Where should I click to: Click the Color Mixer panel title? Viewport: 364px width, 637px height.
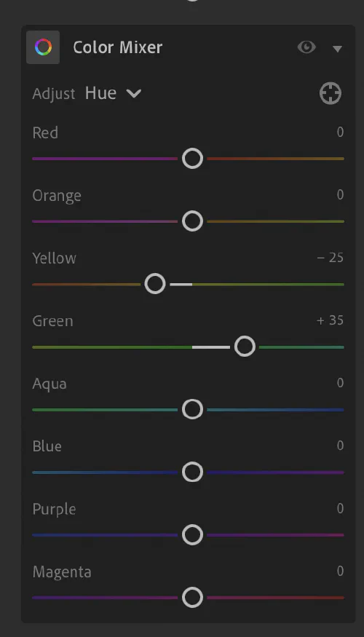[118, 47]
